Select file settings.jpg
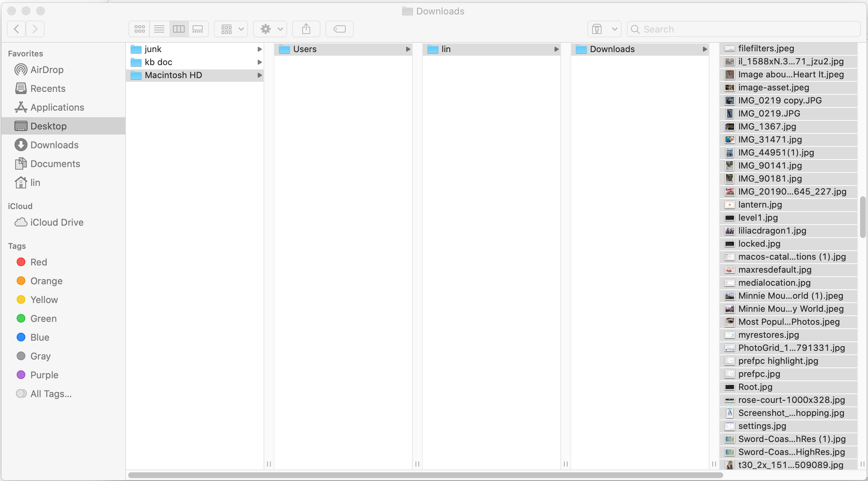This screenshot has height=481, width=868. click(788, 426)
